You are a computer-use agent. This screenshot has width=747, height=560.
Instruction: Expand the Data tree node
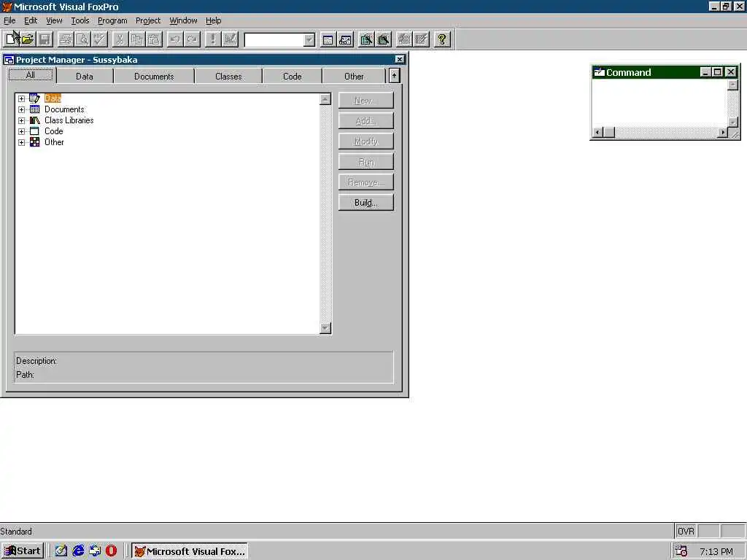(21, 98)
